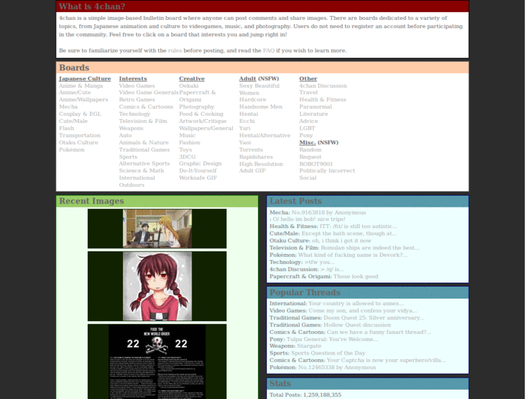Open popular Pokémon thread No.12465338
This screenshot has height=399, width=532.
(337, 367)
